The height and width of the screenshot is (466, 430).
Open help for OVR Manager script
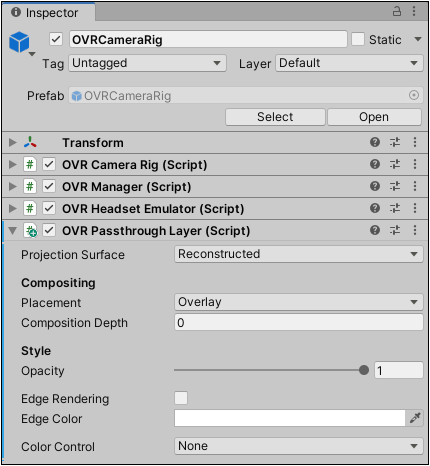[x=375, y=186]
